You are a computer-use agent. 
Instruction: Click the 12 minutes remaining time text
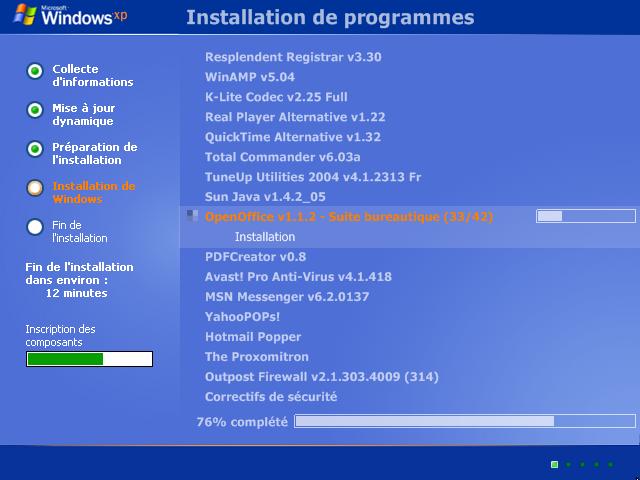(76, 293)
